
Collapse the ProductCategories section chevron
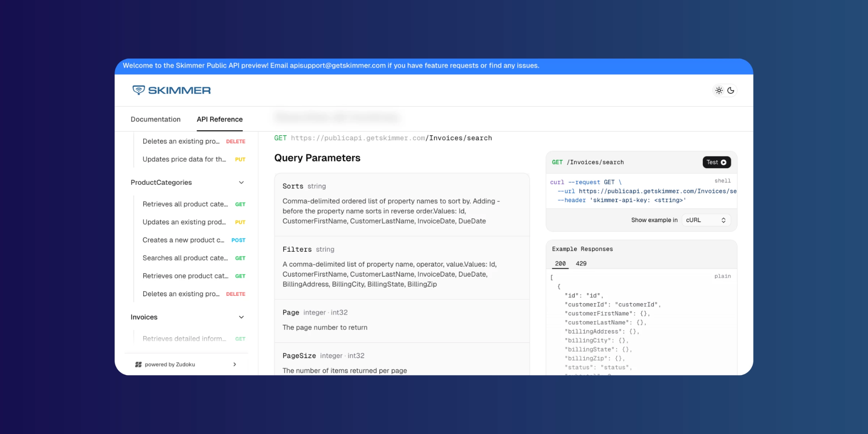click(241, 182)
